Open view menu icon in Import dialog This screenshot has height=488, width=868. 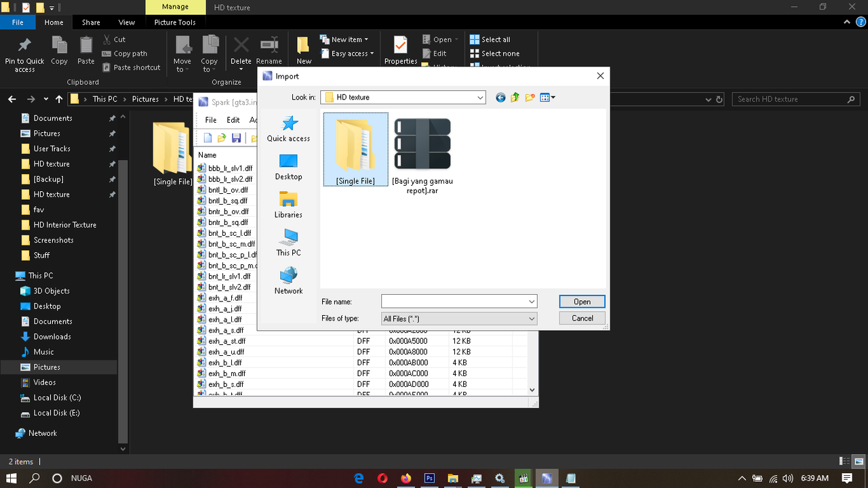point(547,98)
